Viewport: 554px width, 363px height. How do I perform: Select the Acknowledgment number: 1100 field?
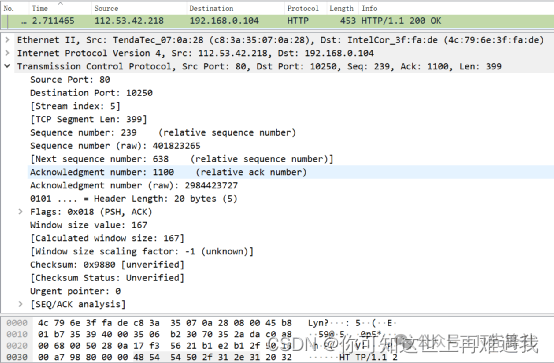tap(169, 172)
